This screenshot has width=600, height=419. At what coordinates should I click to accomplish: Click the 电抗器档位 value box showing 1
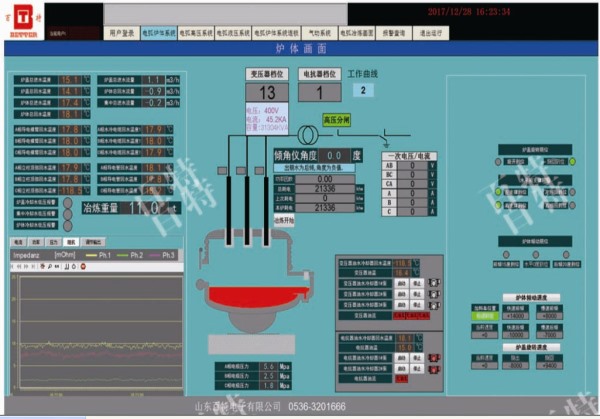tap(321, 93)
